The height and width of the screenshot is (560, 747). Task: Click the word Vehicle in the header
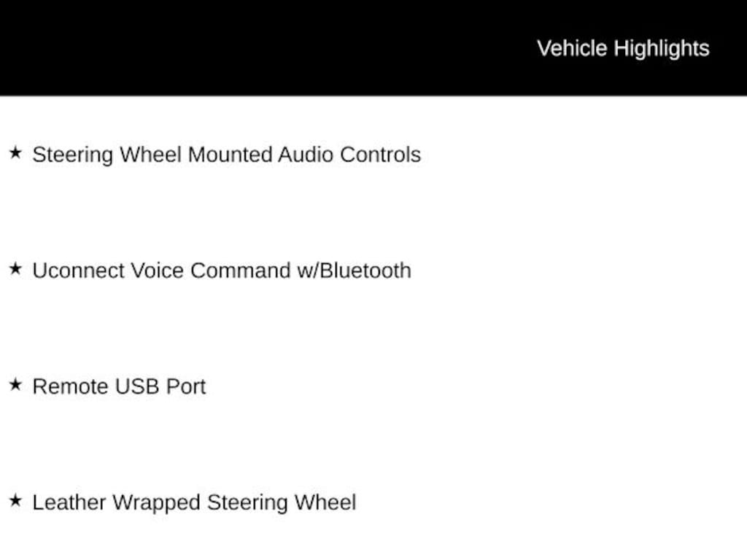572,48
